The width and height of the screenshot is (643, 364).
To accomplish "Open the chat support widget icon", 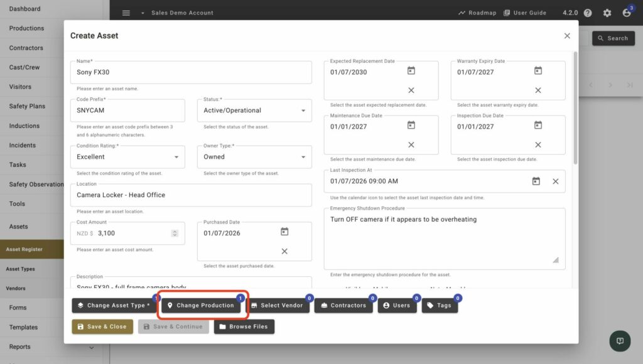I will click(620, 341).
